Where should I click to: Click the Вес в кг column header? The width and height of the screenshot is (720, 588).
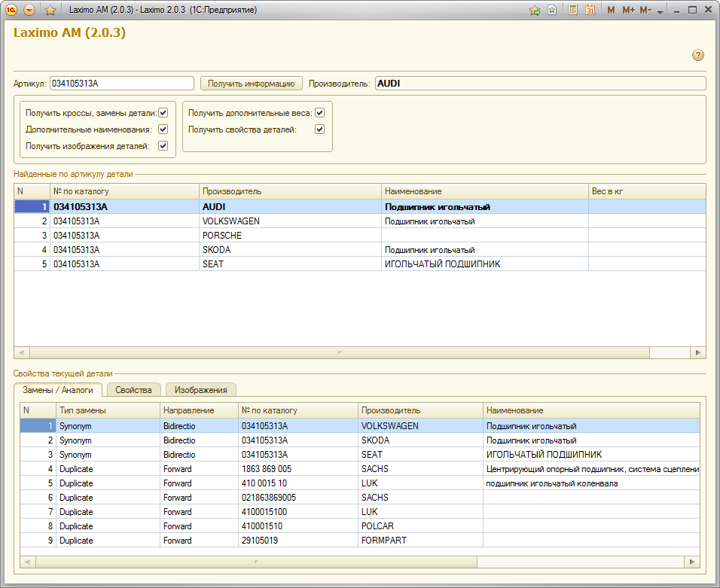(647, 191)
